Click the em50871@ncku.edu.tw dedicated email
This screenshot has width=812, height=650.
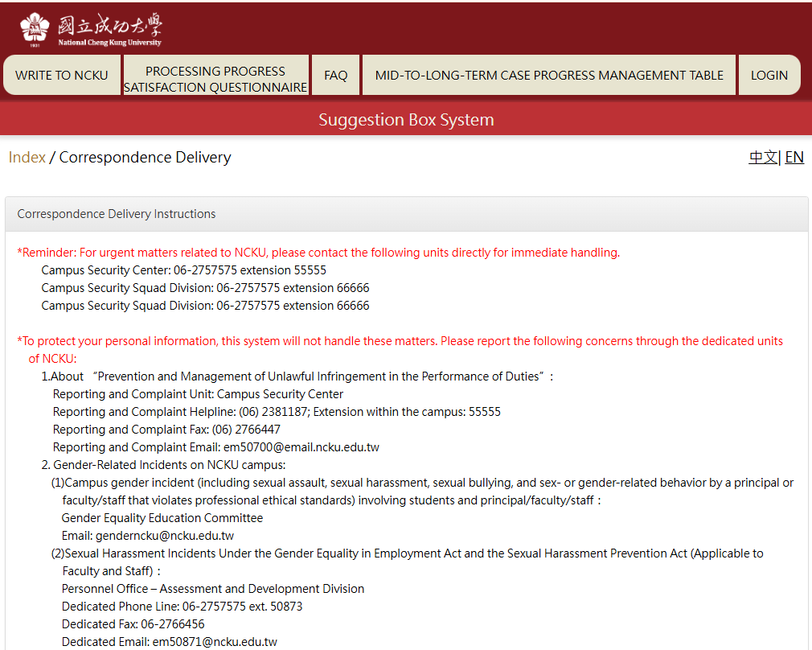point(215,642)
